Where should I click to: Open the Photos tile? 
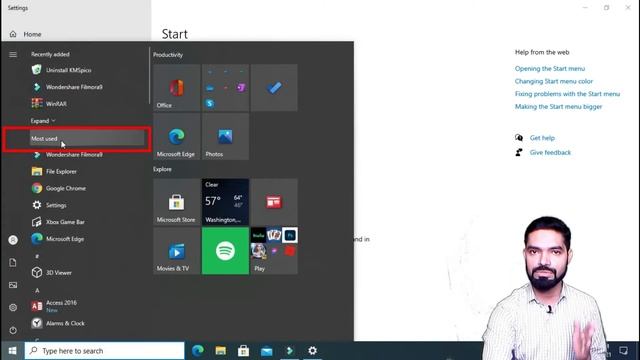(x=225, y=137)
